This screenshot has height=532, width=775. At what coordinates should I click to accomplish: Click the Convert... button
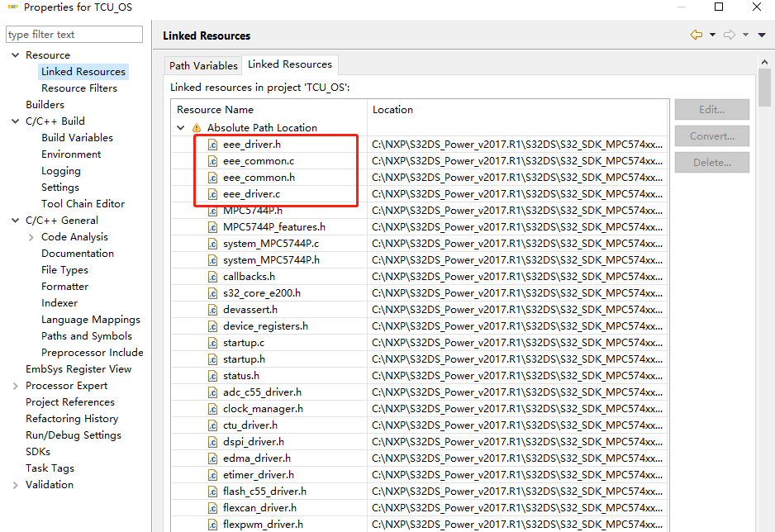(x=711, y=135)
